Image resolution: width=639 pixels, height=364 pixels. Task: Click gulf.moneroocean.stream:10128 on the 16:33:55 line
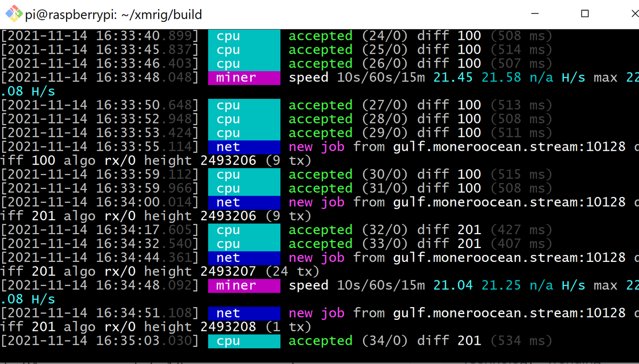(509, 147)
